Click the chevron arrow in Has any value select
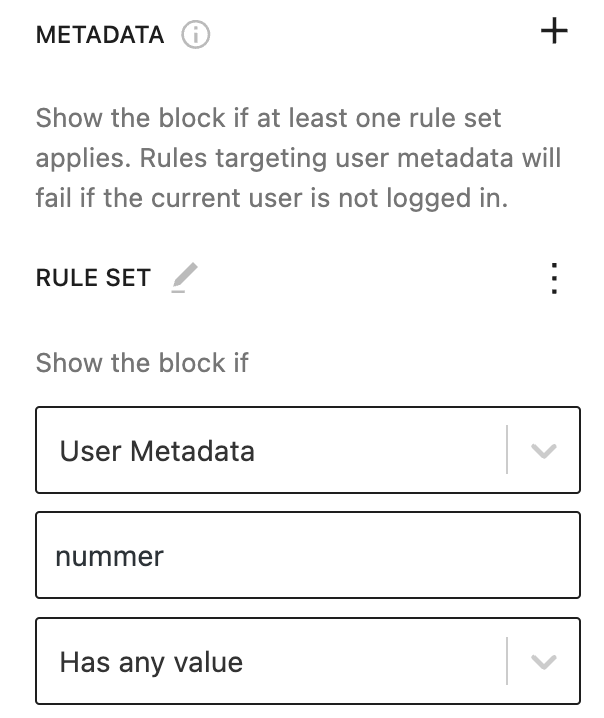 [544, 662]
